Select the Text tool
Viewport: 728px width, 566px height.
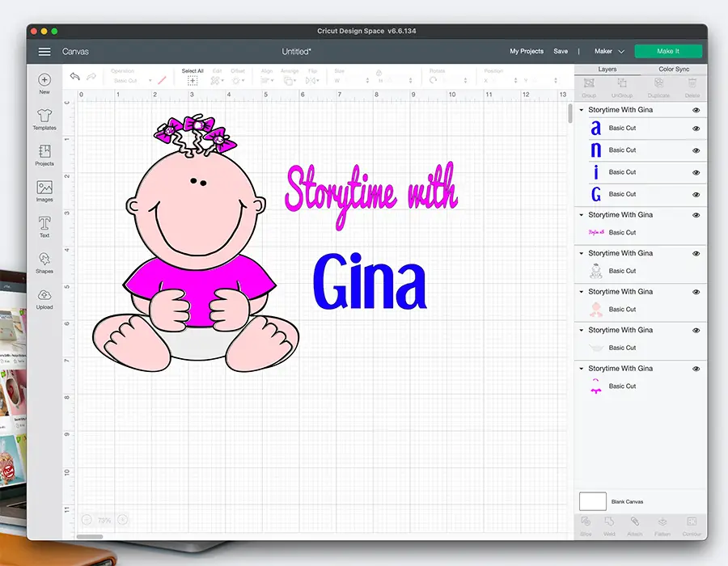click(x=44, y=223)
